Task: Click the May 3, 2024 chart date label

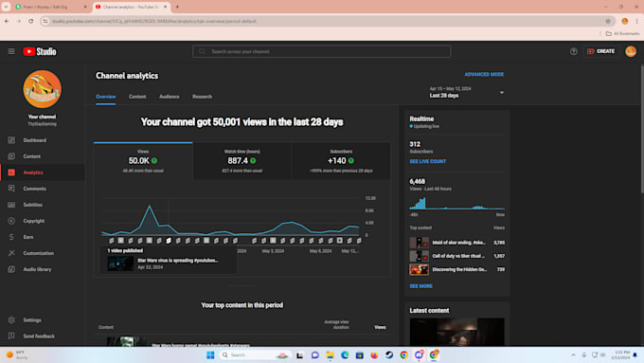Action: 273,251
